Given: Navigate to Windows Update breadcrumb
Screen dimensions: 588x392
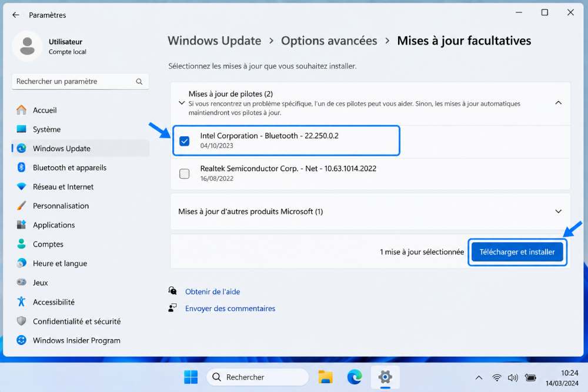Looking at the screenshot, I should [215, 41].
